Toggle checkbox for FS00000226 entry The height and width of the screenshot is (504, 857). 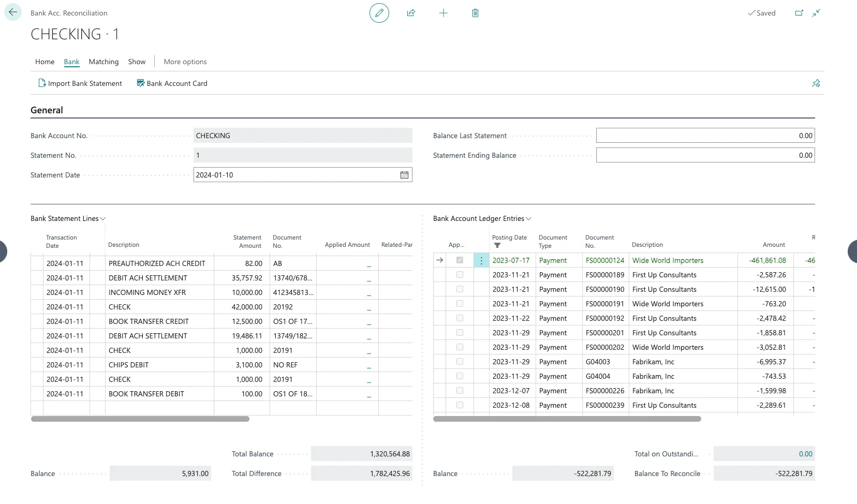(x=460, y=391)
